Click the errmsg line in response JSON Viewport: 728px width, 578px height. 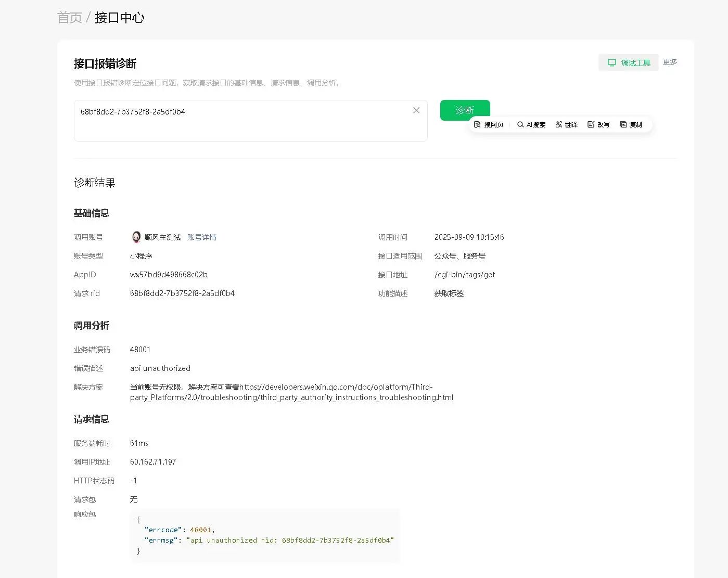[x=269, y=540]
